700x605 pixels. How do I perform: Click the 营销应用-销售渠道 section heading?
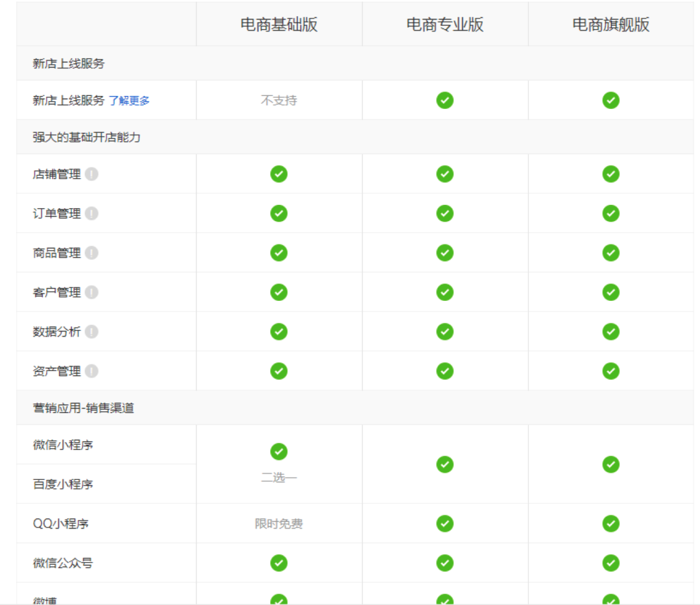84,408
